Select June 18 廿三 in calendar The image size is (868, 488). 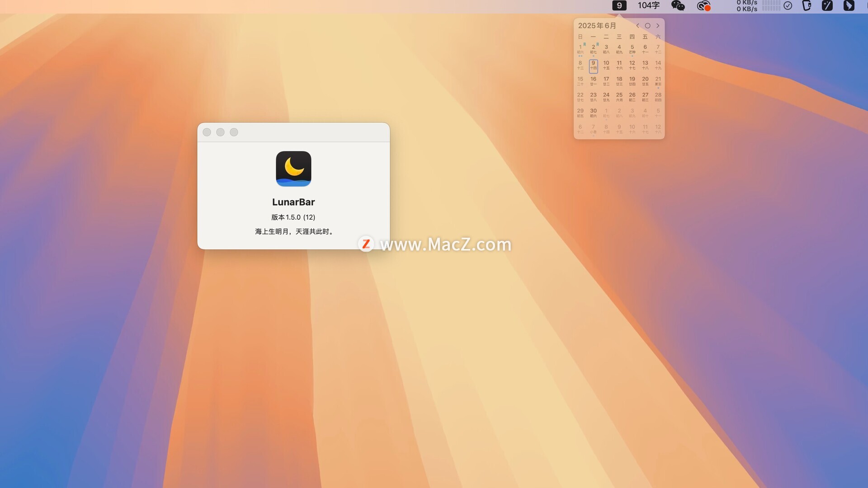(619, 81)
